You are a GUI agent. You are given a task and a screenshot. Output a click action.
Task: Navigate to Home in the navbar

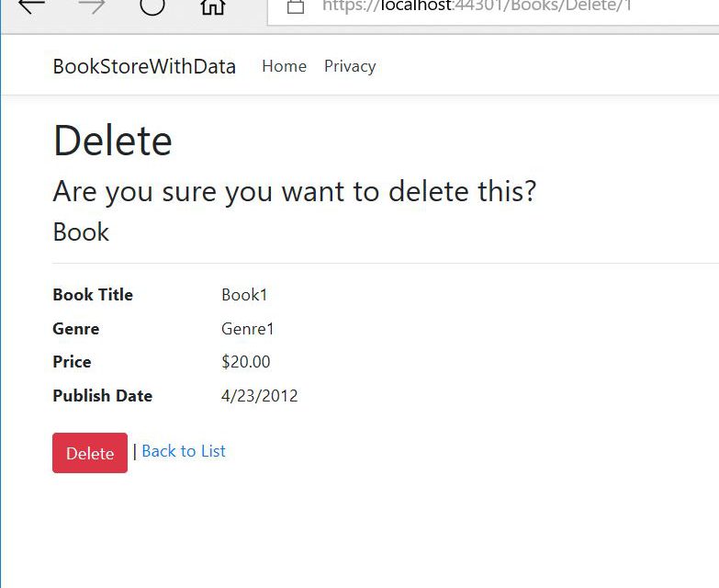click(284, 66)
